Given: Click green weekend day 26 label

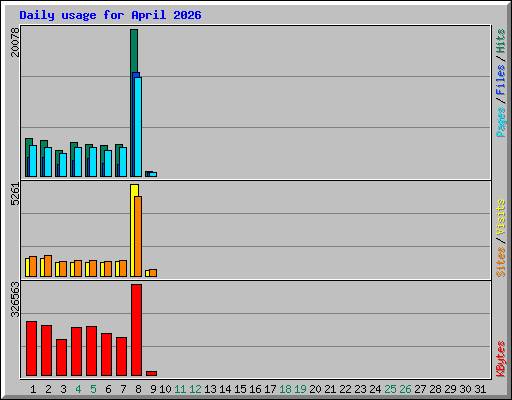Looking at the screenshot, I should click(x=405, y=389).
